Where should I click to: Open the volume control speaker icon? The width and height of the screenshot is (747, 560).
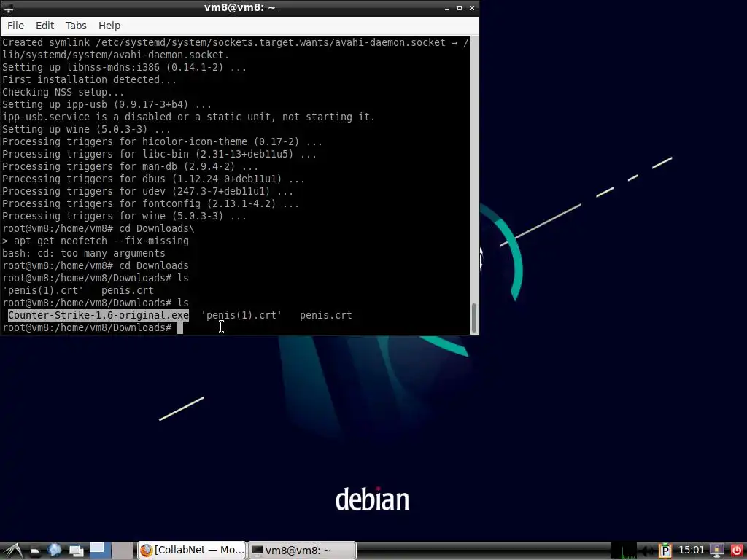pos(646,551)
